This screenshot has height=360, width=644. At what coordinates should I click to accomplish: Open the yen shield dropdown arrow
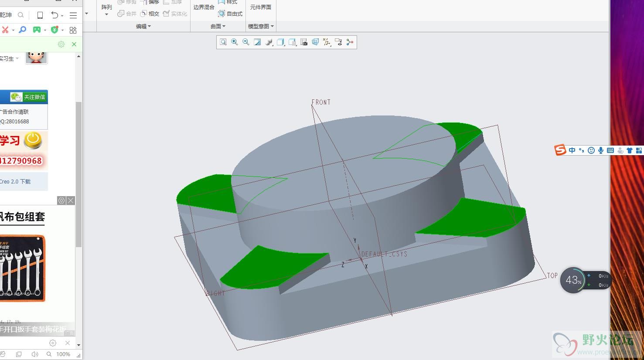click(x=62, y=30)
